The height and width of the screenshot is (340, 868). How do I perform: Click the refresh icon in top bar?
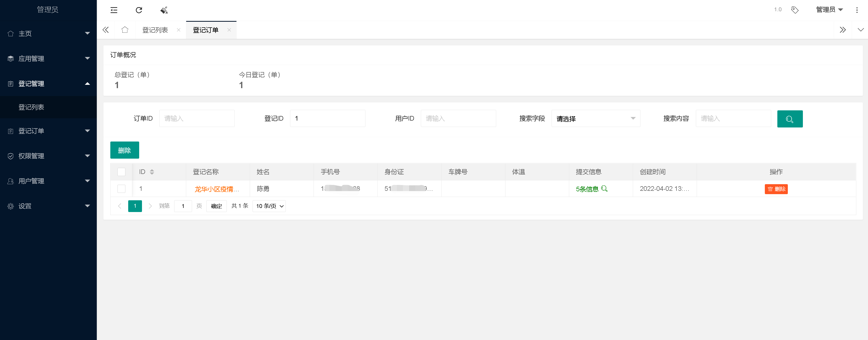click(139, 10)
